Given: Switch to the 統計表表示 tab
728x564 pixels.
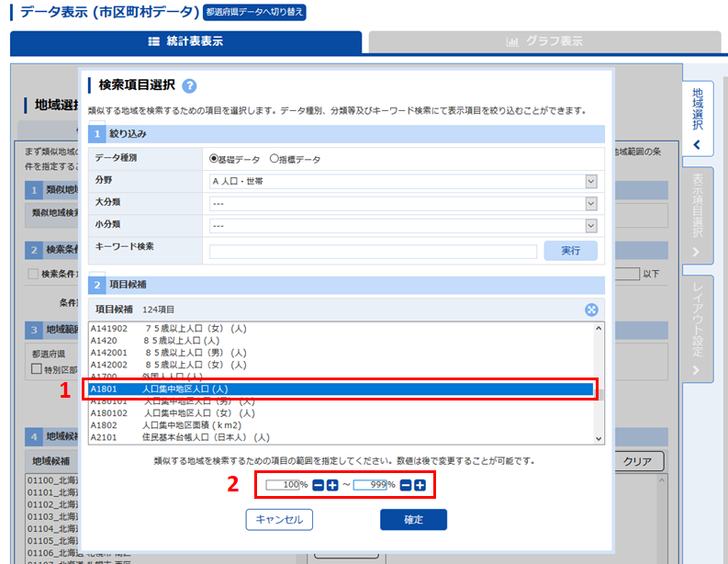Looking at the screenshot, I should click(185, 42).
